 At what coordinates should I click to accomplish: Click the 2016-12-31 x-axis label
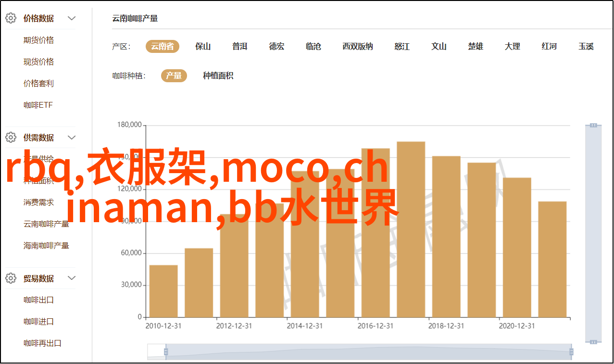coord(376,326)
